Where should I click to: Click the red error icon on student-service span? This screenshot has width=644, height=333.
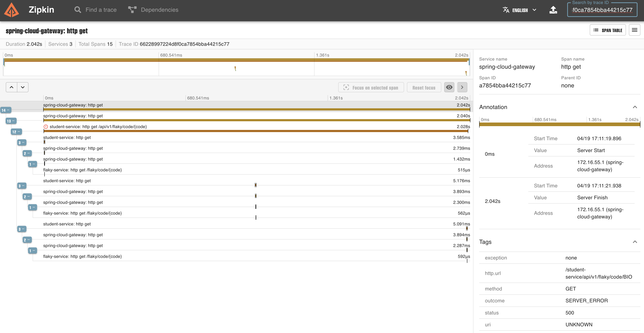(x=46, y=127)
